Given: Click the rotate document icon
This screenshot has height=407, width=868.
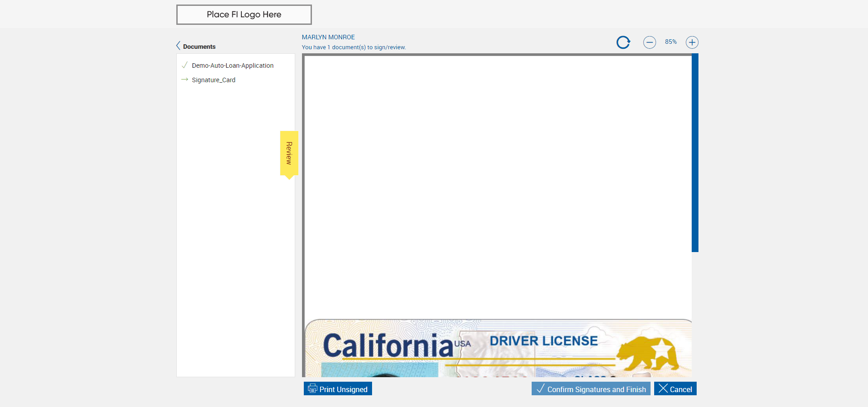Looking at the screenshot, I should point(623,42).
